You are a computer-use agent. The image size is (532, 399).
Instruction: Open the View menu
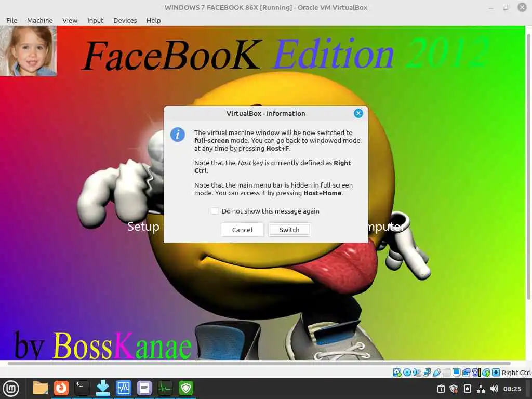coord(70,20)
